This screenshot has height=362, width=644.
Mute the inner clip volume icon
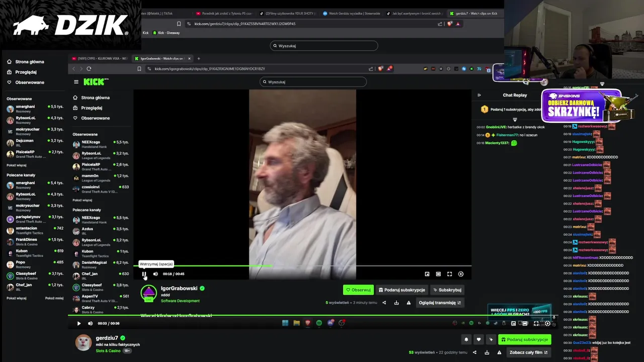(155, 274)
